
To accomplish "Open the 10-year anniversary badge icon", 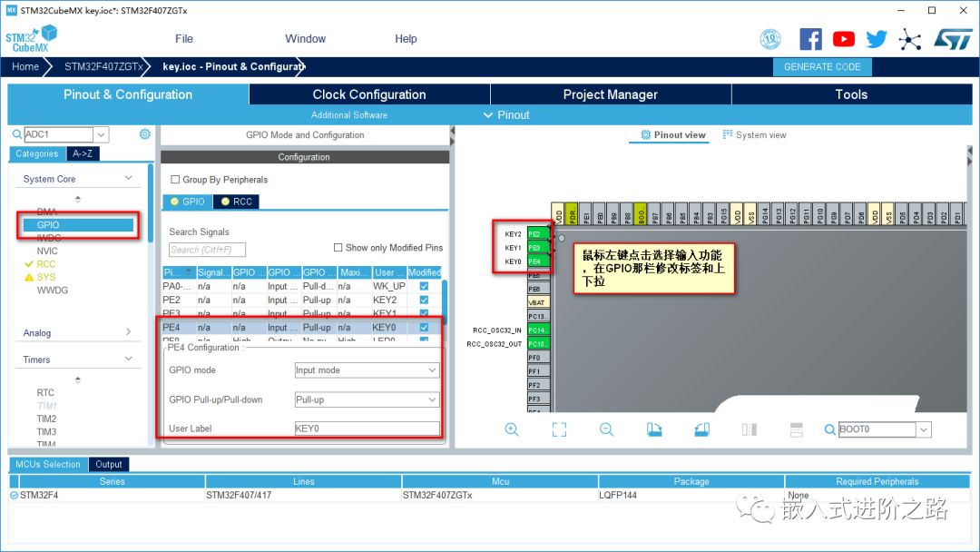I will pos(770,39).
